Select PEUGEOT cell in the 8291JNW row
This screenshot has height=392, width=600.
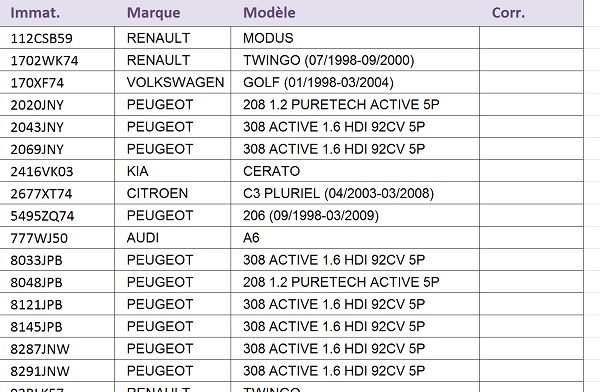click(x=173, y=371)
